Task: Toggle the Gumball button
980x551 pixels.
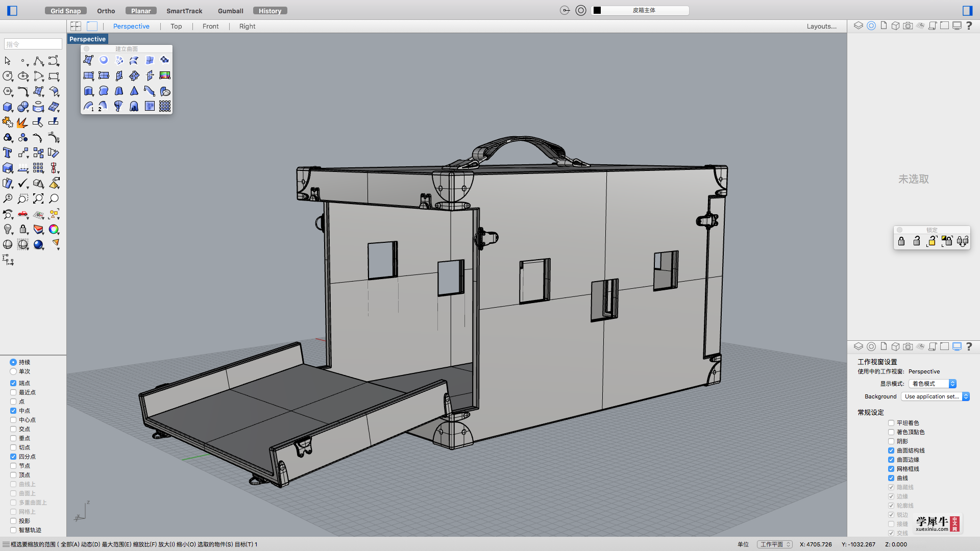Action: pyautogui.click(x=231, y=11)
